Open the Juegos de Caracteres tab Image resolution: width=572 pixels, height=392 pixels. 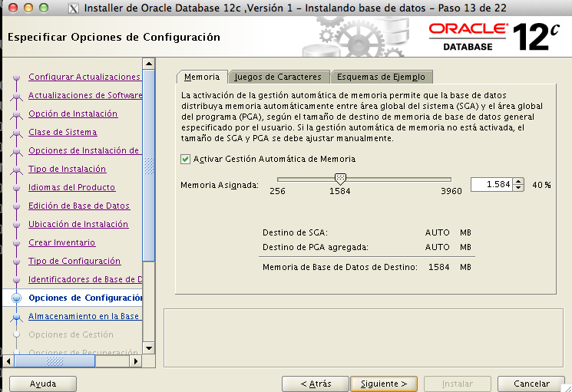coord(278,77)
